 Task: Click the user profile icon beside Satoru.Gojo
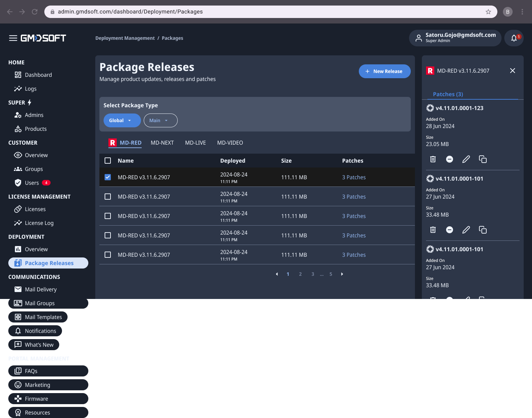(x=419, y=38)
